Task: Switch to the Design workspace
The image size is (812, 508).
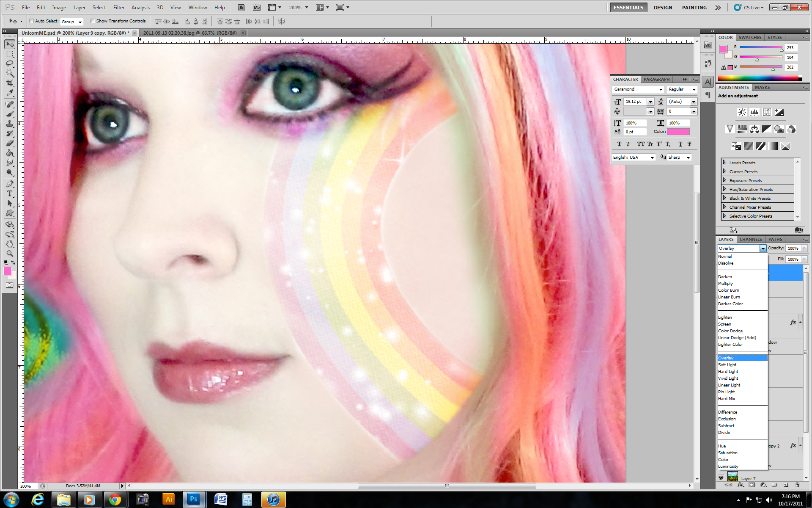Action: tap(663, 8)
